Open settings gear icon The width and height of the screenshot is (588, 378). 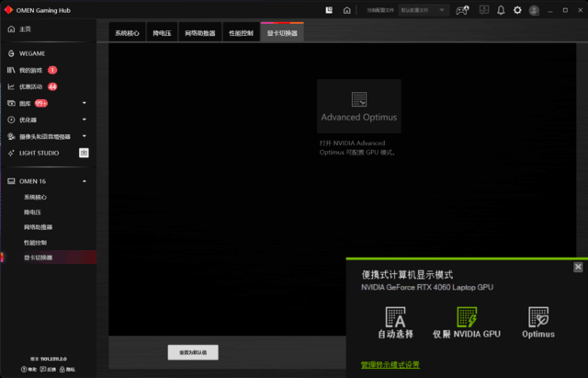[517, 10]
